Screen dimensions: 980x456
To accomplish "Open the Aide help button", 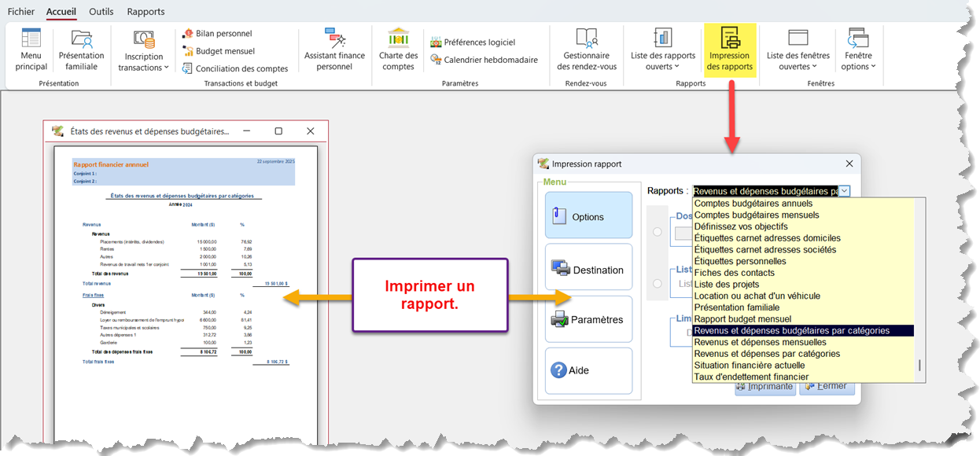I will (x=588, y=370).
